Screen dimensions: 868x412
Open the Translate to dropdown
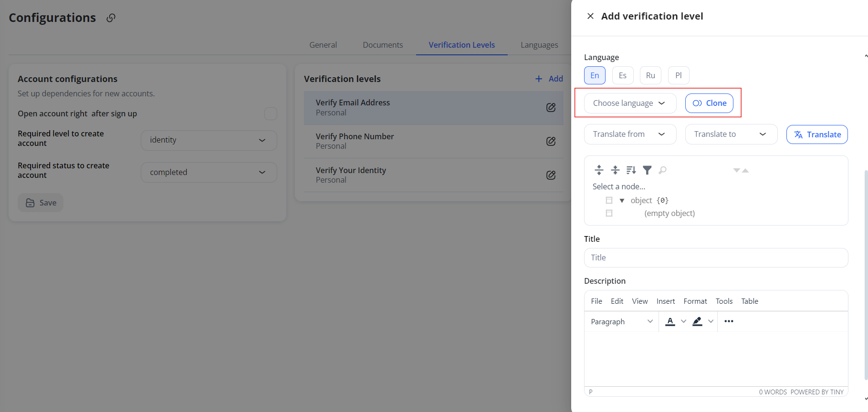click(x=731, y=134)
